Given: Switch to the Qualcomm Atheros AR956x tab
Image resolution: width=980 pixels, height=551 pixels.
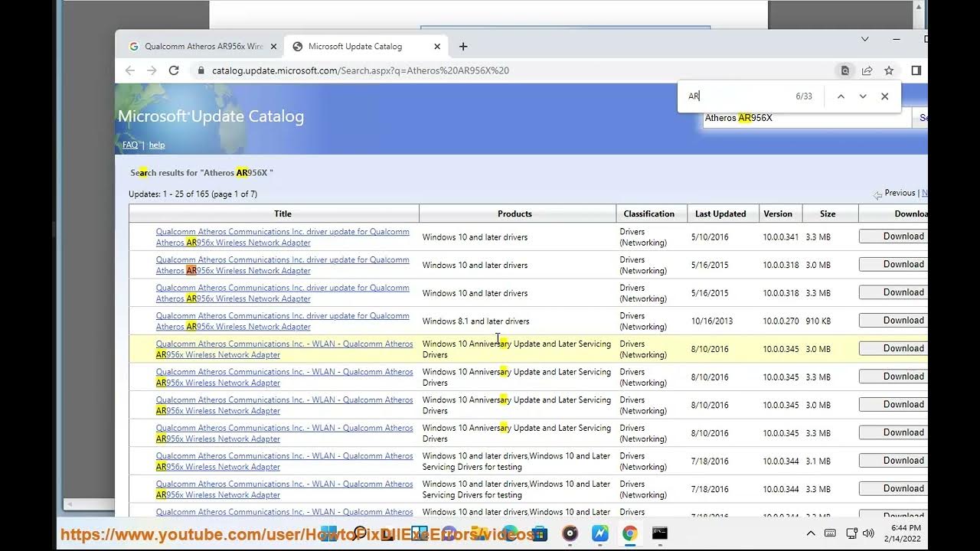Looking at the screenshot, I should (x=203, y=47).
